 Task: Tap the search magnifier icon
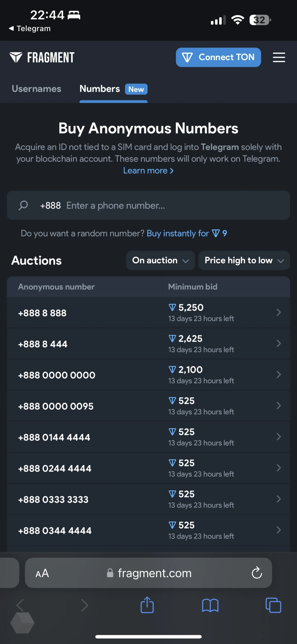pyautogui.click(x=23, y=205)
